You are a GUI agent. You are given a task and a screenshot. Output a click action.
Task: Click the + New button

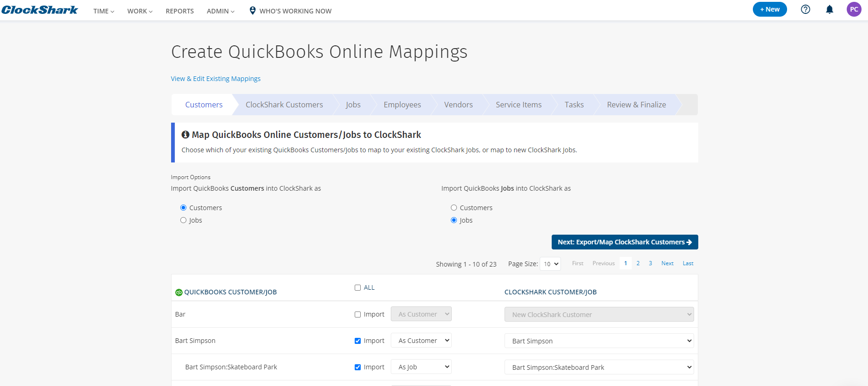point(770,9)
